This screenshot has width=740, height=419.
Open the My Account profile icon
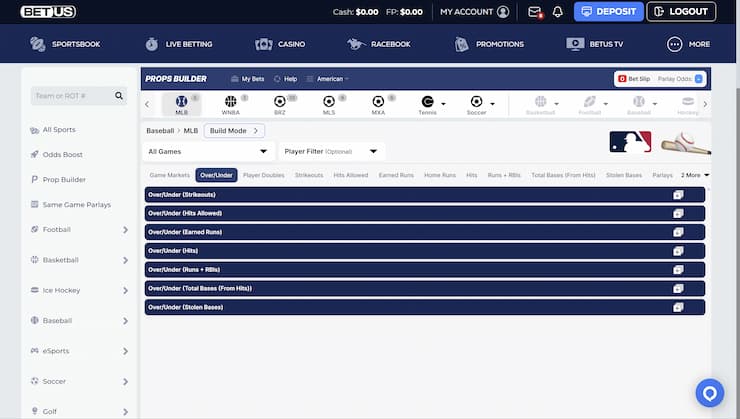[x=503, y=12]
